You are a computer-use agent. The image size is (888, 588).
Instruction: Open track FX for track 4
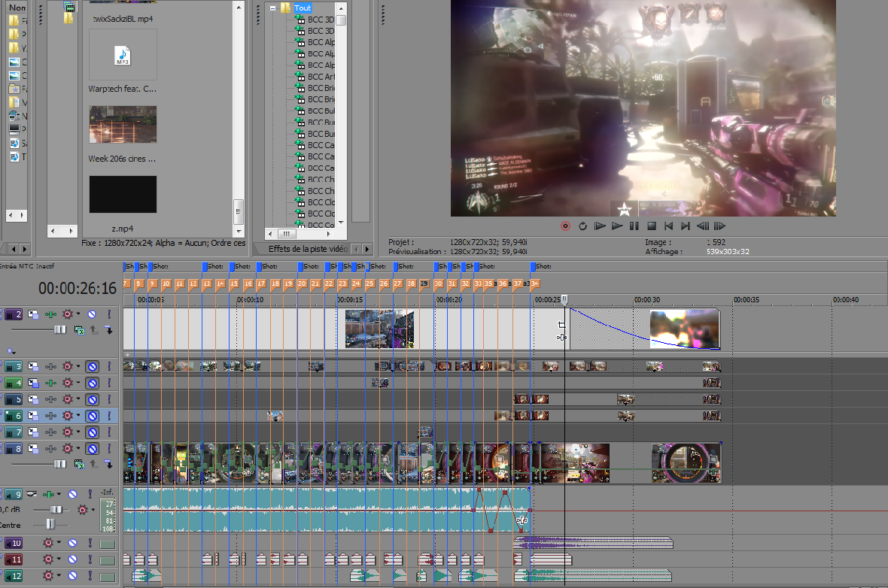click(68, 383)
